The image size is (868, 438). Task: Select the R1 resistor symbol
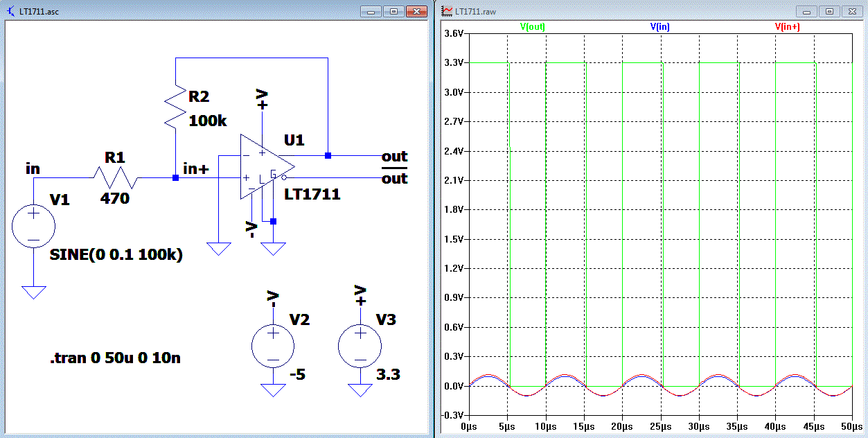(115, 178)
